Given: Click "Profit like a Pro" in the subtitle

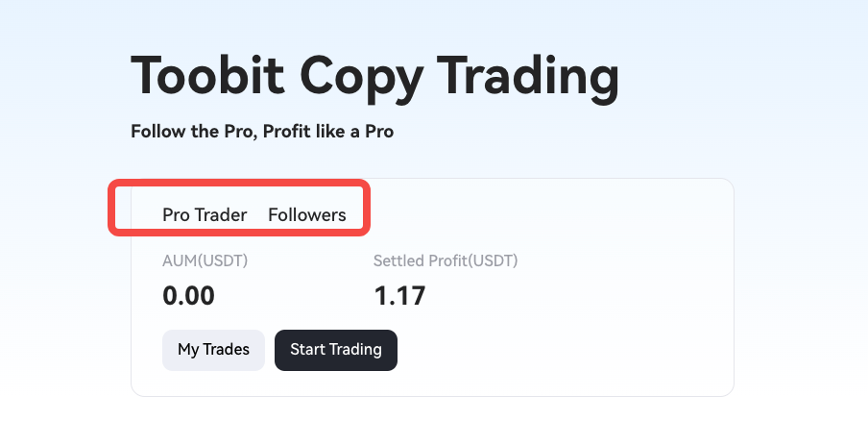Looking at the screenshot, I should [327, 132].
